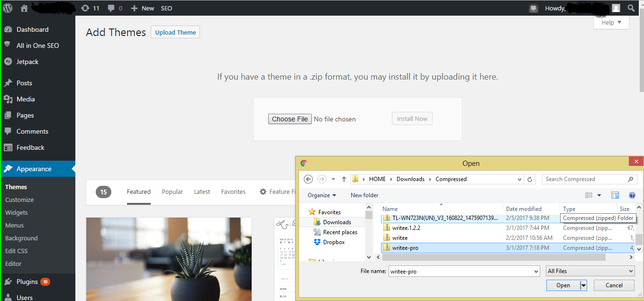The image size is (644, 301).
Task: Click the Open button split arrow
Action: pos(584,285)
